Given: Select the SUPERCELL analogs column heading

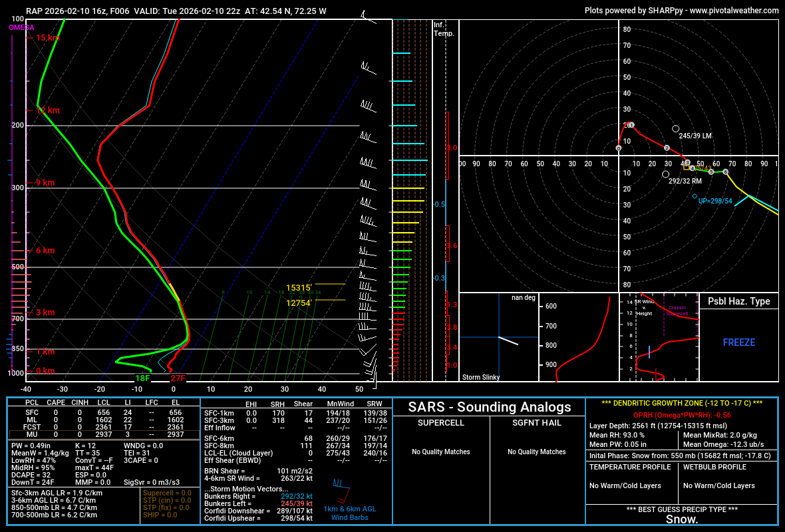Looking at the screenshot, I should (x=441, y=423).
